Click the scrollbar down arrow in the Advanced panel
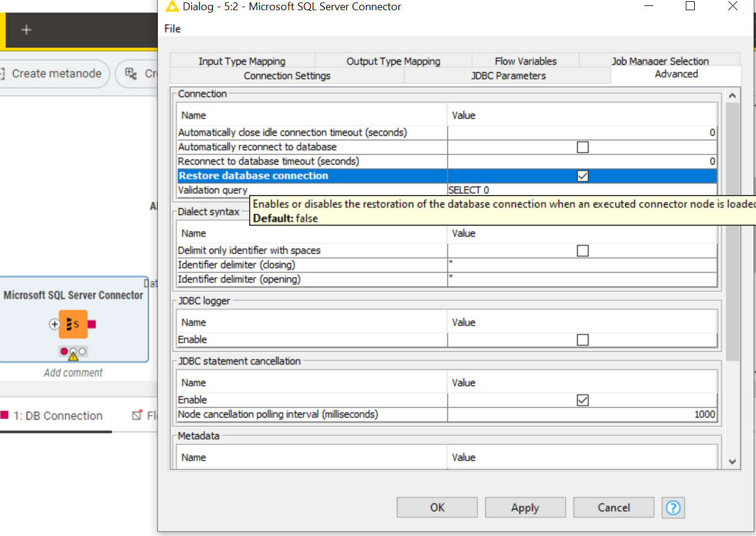Viewport: 756px width, 536px height. (732, 462)
